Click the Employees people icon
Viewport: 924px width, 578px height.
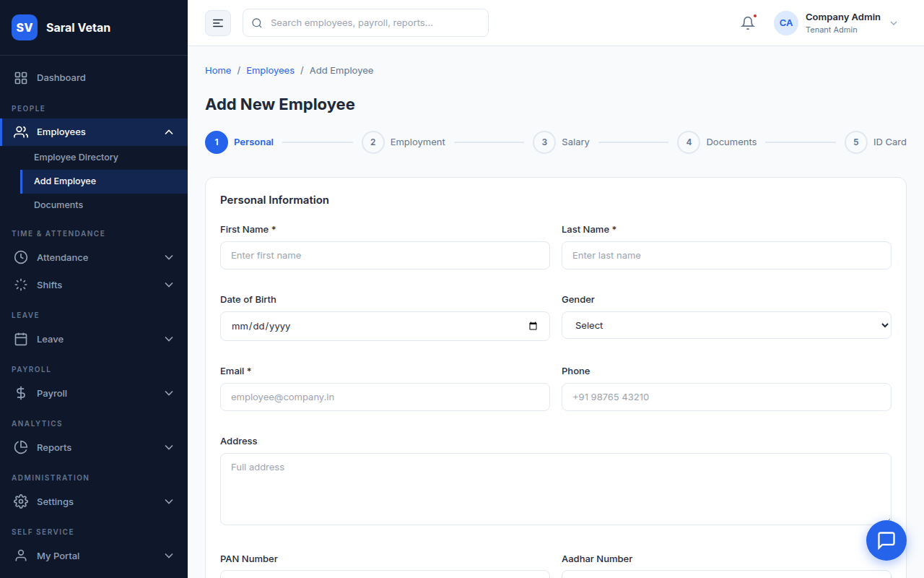click(21, 132)
